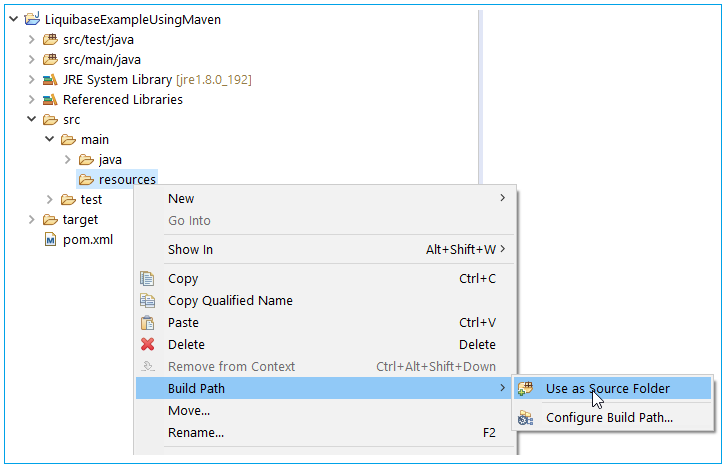Select the target folder label

point(80,220)
